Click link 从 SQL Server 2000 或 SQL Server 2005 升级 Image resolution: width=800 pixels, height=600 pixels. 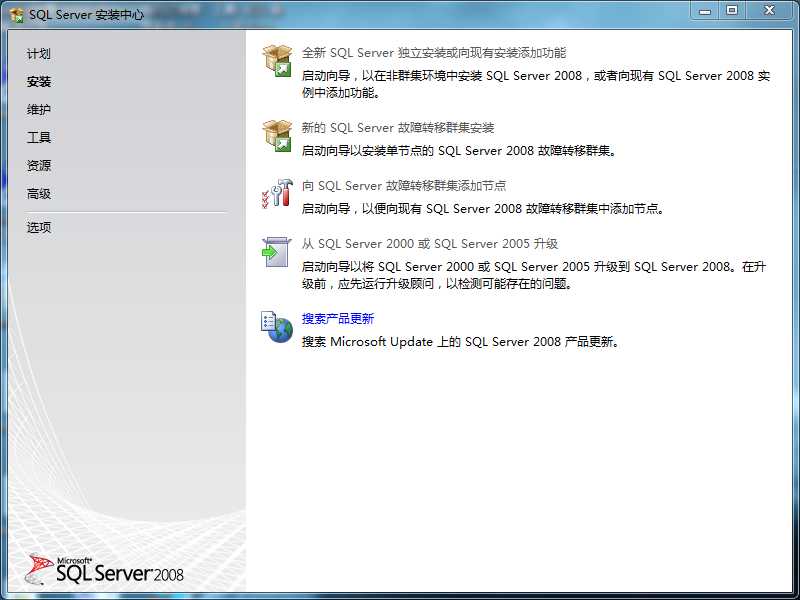pos(430,244)
